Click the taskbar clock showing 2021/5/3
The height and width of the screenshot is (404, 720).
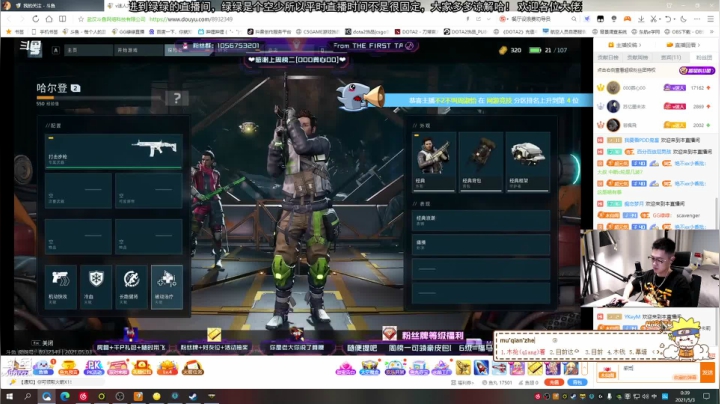pyautogui.click(x=685, y=396)
